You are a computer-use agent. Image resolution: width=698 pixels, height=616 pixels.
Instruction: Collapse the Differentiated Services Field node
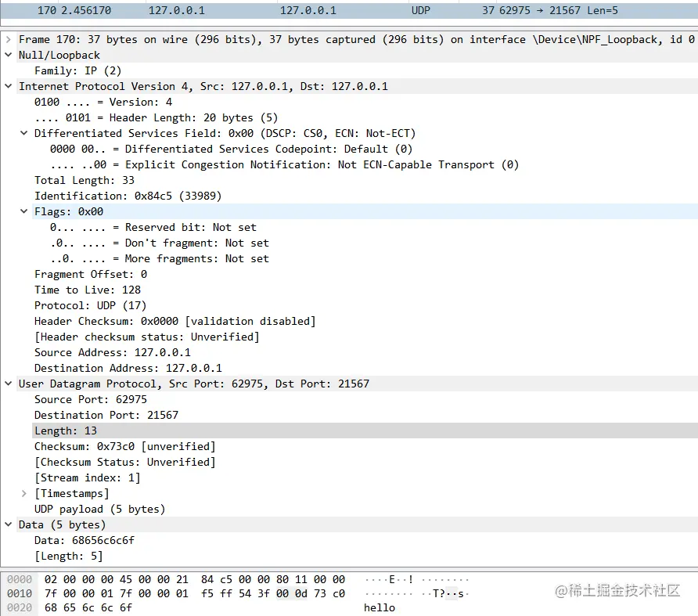coord(24,133)
